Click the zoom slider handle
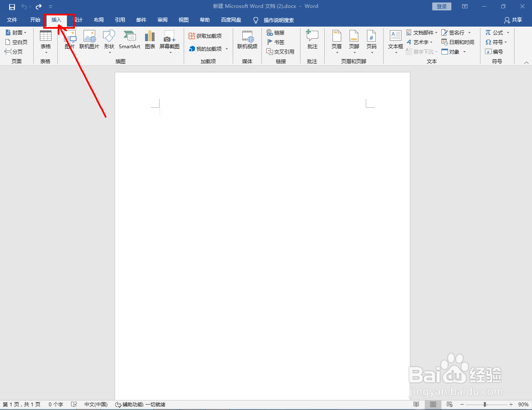The image size is (532, 410). [x=485, y=405]
